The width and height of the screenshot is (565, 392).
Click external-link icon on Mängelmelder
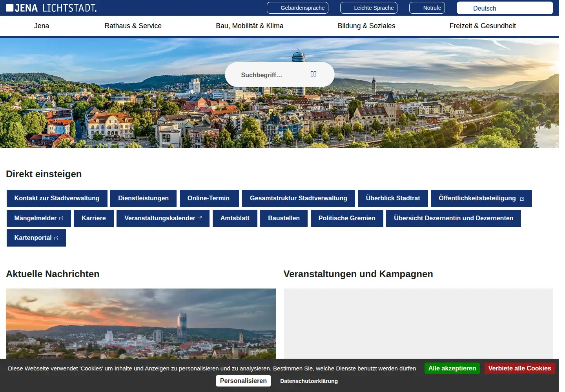tap(61, 219)
